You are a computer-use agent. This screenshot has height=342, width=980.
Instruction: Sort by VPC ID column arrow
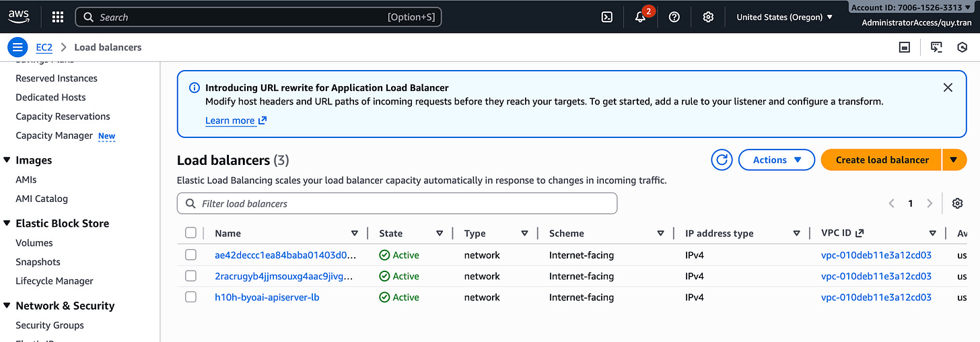[932, 234]
